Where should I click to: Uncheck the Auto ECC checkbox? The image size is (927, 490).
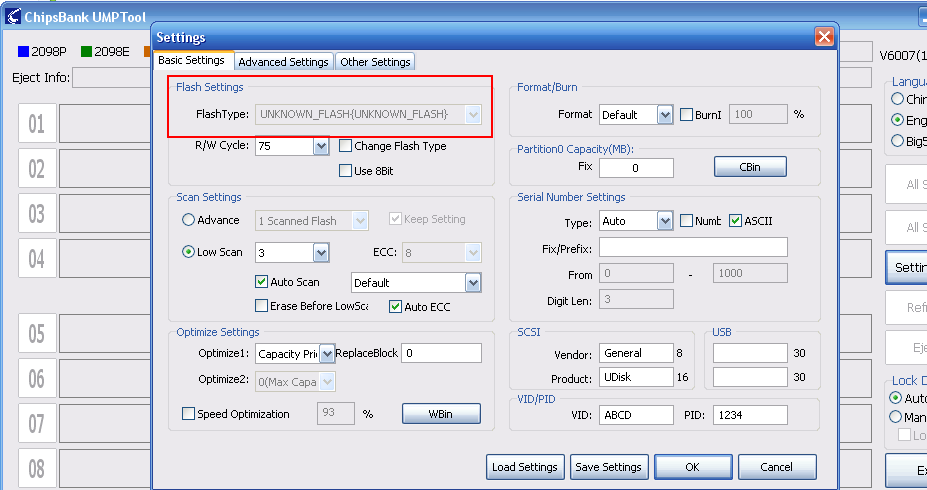pos(396,306)
